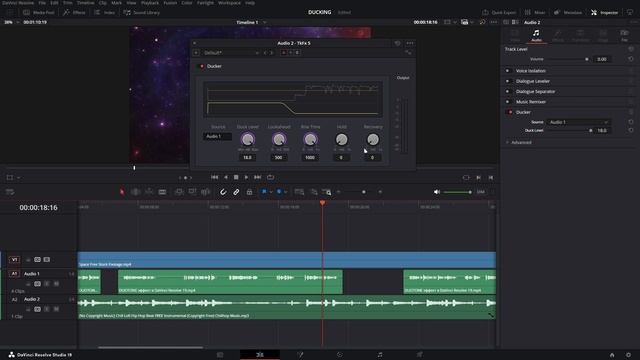The width and height of the screenshot is (640, 360).
Task: Open the Metadata panel
Action: [568, 13]
